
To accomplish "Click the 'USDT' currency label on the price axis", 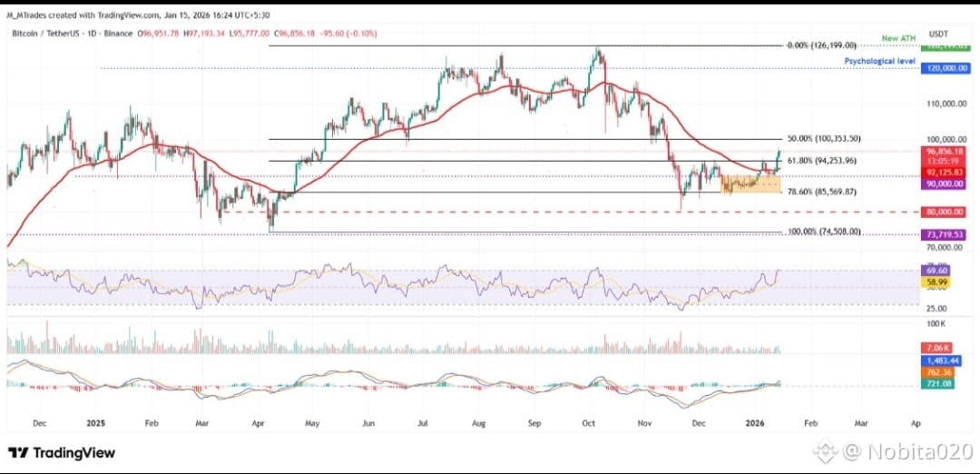I will (939, 33).
